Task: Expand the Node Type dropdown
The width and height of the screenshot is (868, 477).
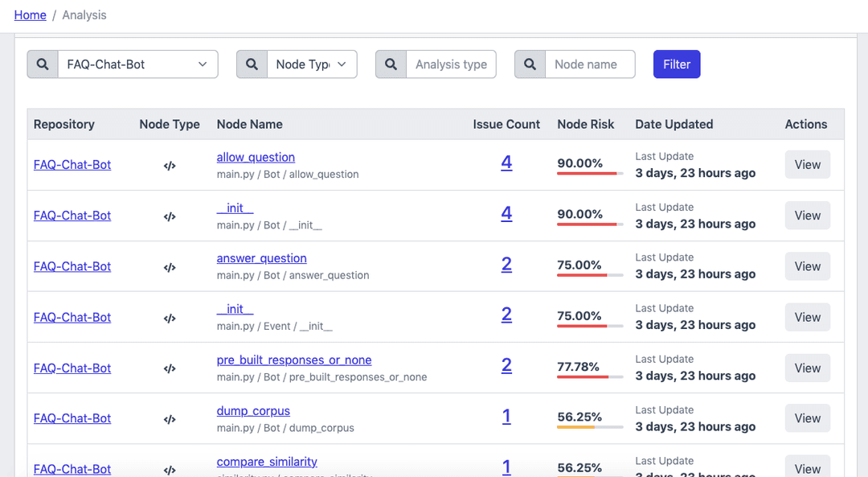Action: coord(311,64)
